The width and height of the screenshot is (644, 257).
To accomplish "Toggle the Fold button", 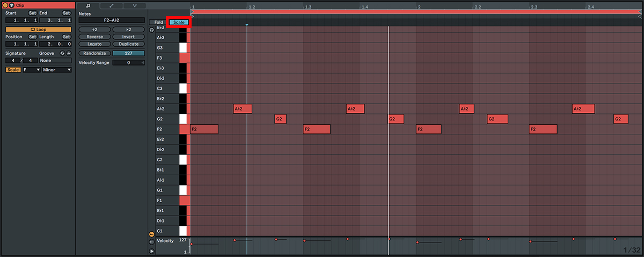I will click(x=159, y=23).
